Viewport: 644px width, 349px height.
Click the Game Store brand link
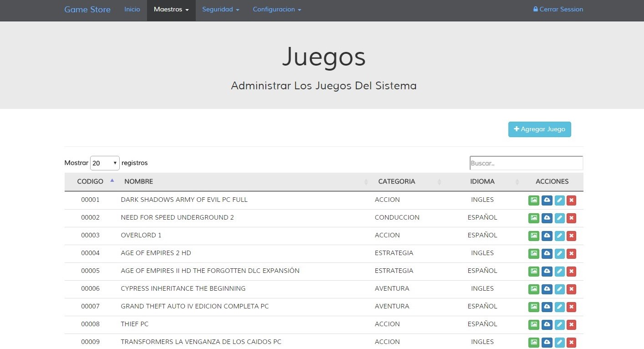[x=87, y=10]
